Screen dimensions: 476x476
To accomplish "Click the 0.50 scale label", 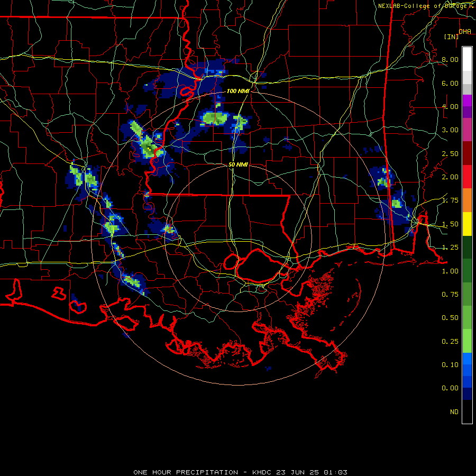I will (450, 318).
